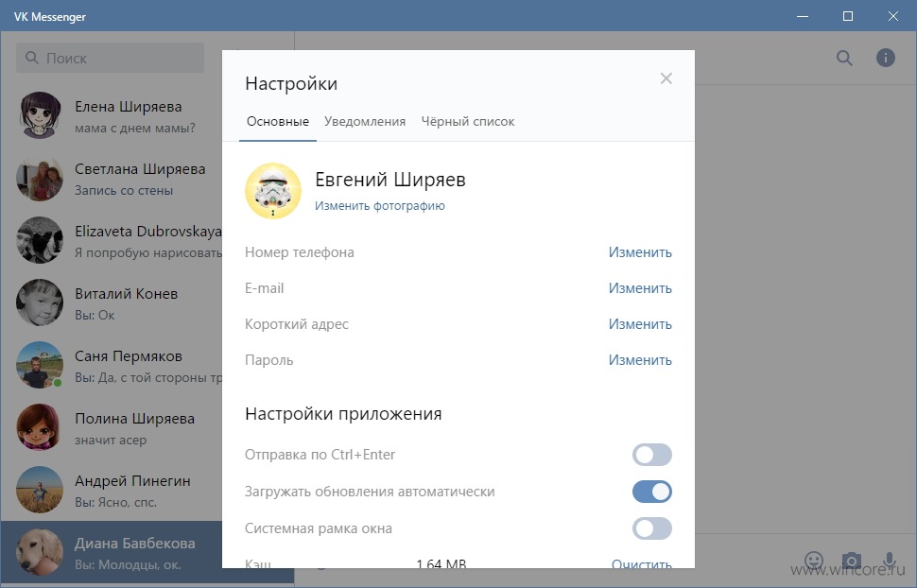
Task: Open Виталий Конев avatar
Action: click(40, 303)
